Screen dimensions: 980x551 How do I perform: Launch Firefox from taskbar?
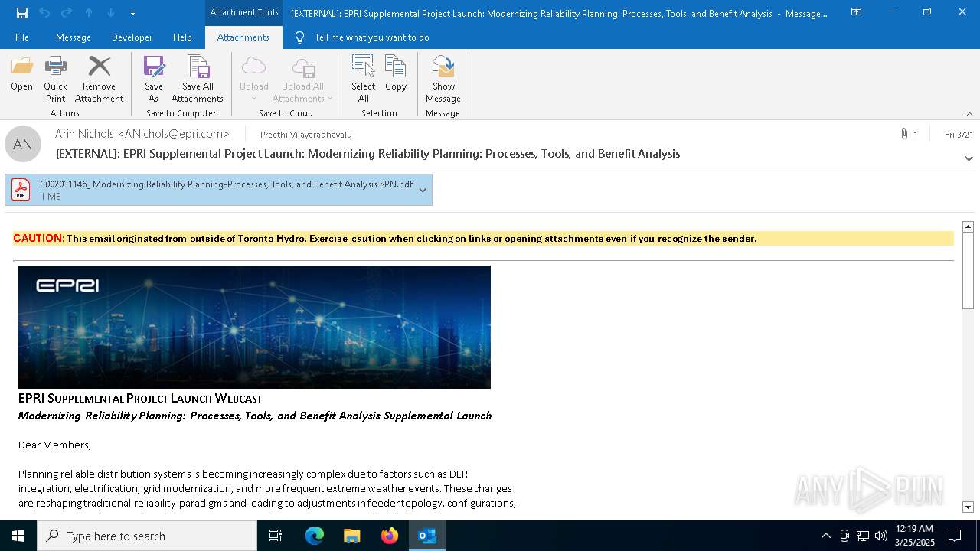tap(390, 536)
